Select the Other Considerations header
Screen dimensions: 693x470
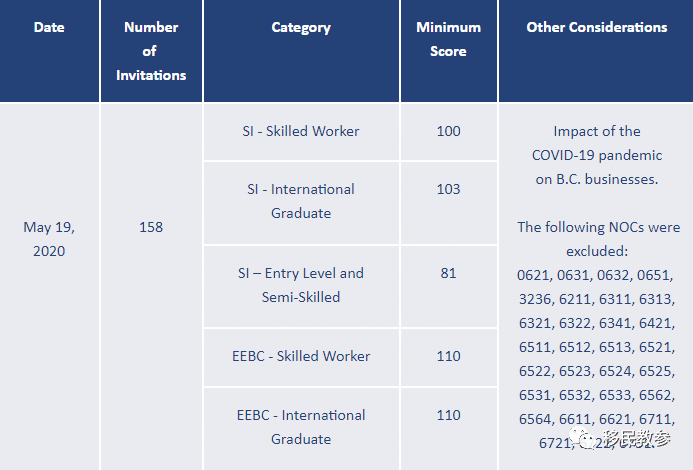[596, 28]
